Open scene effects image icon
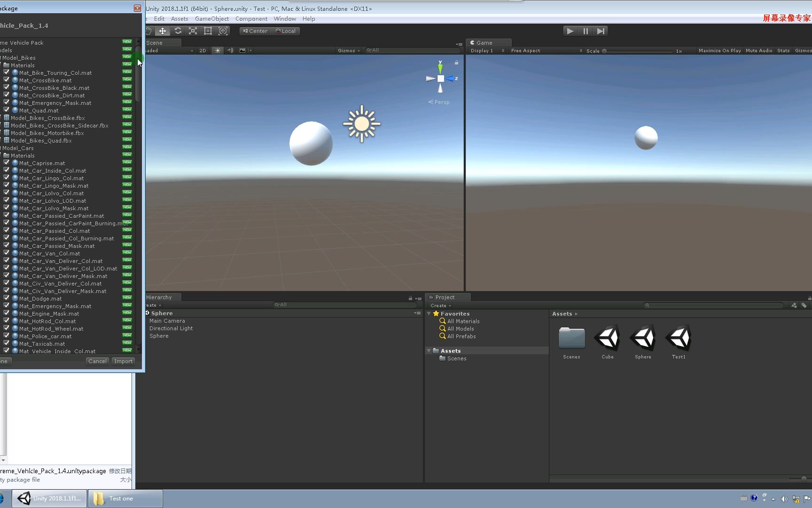This screenshot has height=508, width=812. (242, 50)
